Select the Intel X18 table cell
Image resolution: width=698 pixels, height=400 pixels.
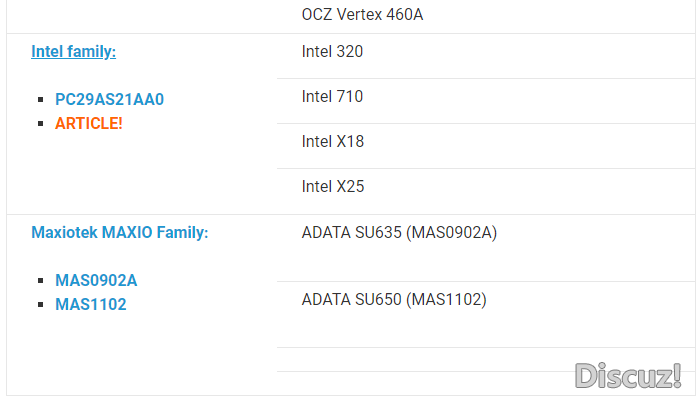click(486, 146)
